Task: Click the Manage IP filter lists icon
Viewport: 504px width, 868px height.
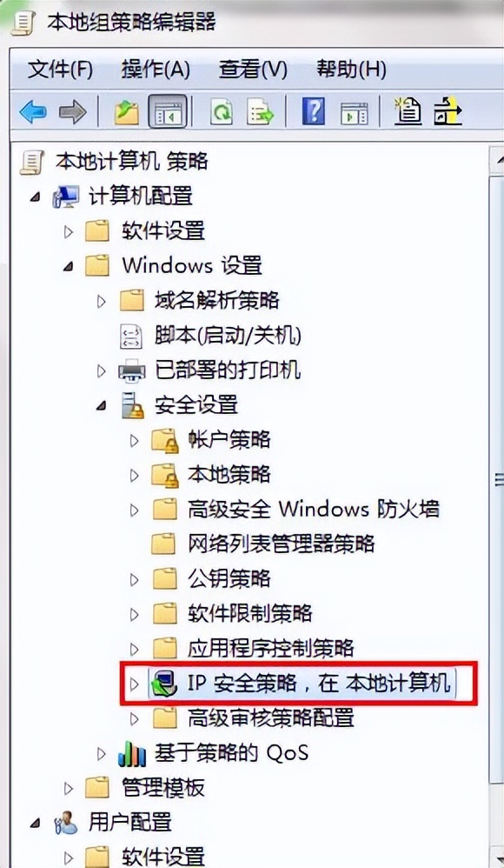Action: coord(448,112)
